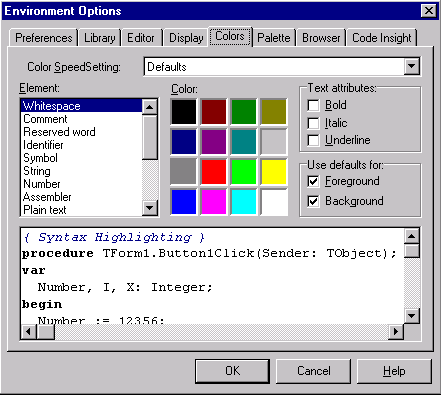
Task: Pick the magenta color swatch
Action: coord(214,202)
